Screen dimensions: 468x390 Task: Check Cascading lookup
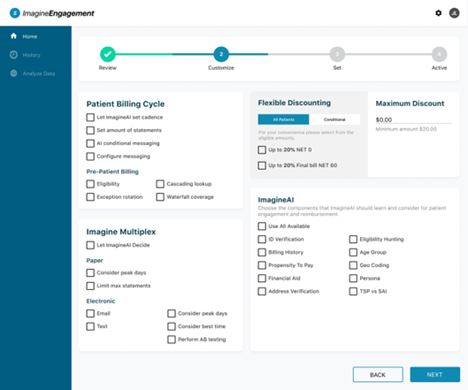tap(160, 184)
